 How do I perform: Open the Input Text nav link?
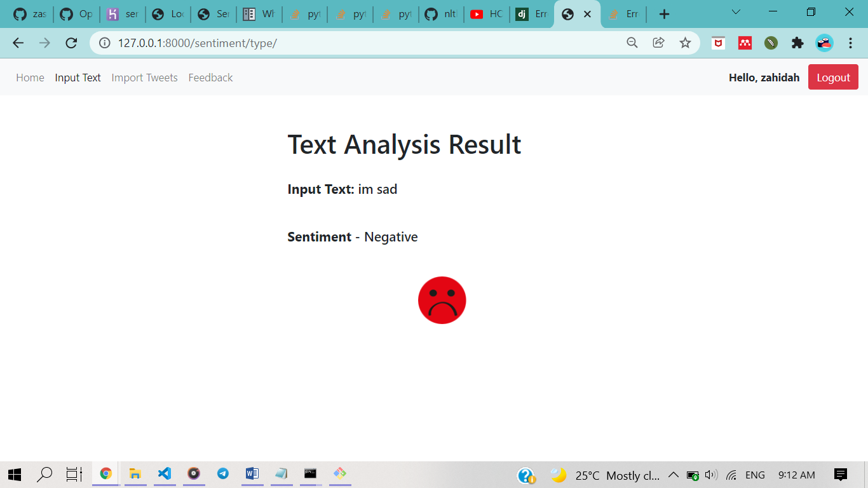[78, 78]
